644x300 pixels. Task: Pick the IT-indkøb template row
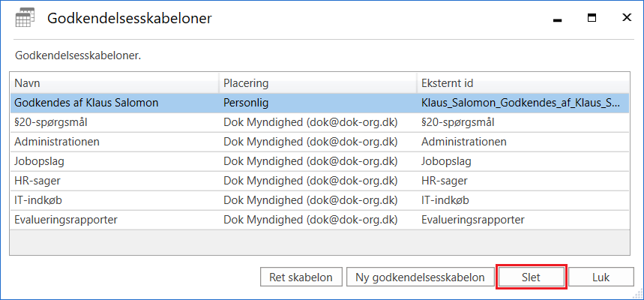[40, 200]
